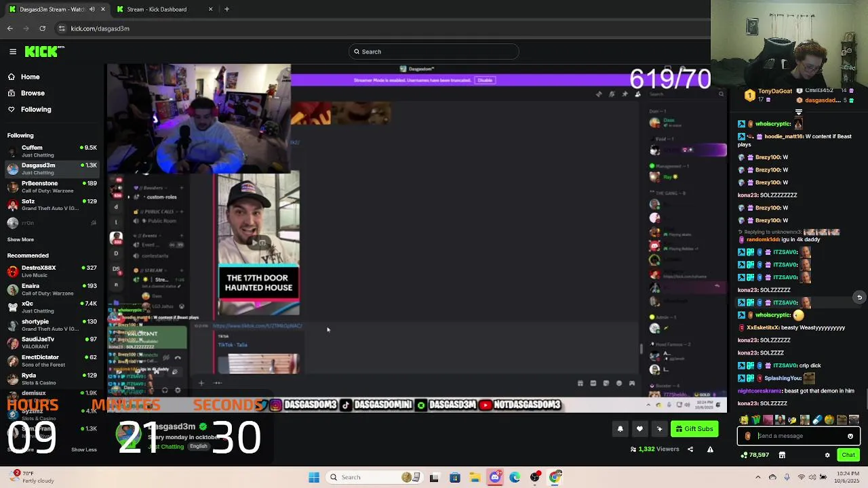This screenshot has height=488, width=868.
Task: Click Disable in Streamer Mode banner
Action: coord(485,80)
